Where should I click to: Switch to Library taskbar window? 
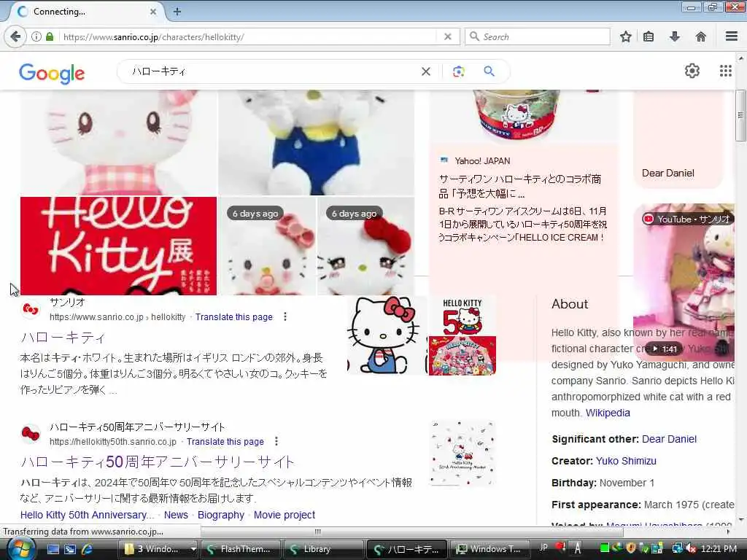[322, 549]
